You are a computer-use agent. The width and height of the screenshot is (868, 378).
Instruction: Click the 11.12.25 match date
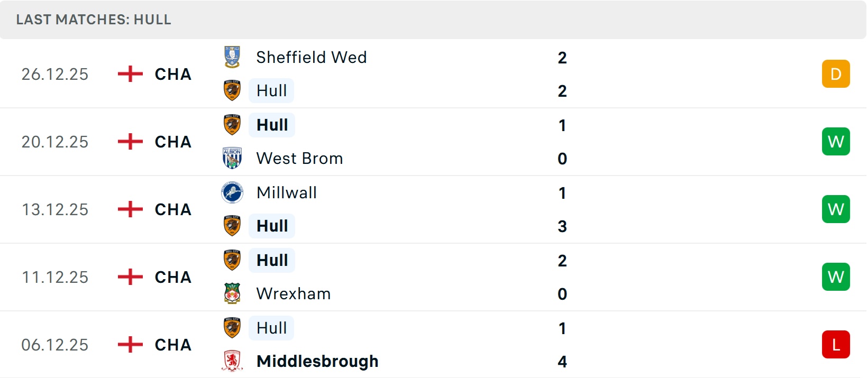55,277
